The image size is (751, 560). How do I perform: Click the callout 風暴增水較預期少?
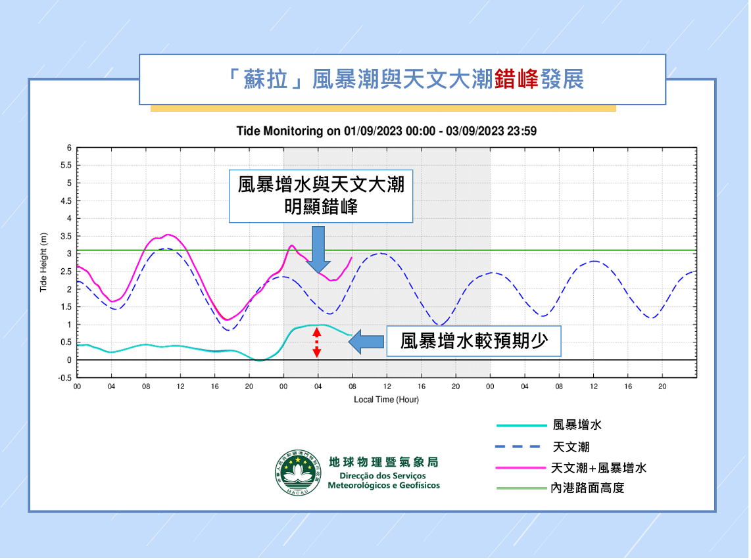(475, 342)
